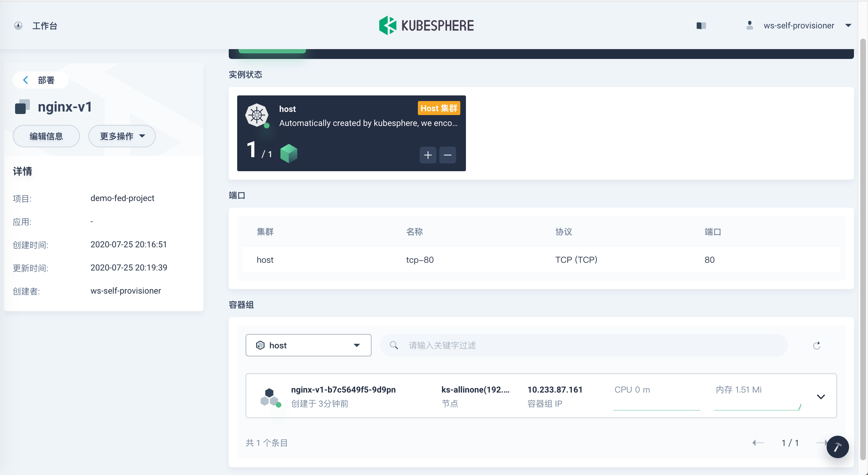The height and width of the screenshot is (475, 868).
Task: Type in the 请输入关键字过滤 filter field
Action: point(491,345)
